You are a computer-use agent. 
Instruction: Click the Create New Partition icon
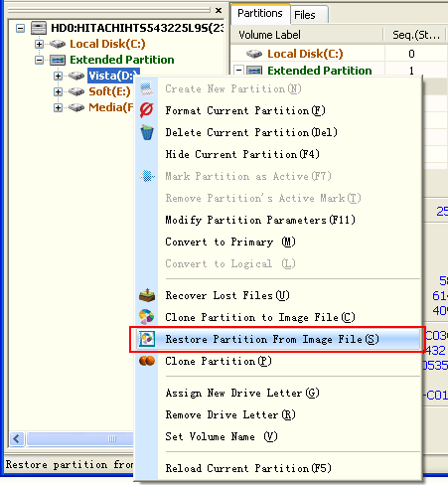[146, 88]
